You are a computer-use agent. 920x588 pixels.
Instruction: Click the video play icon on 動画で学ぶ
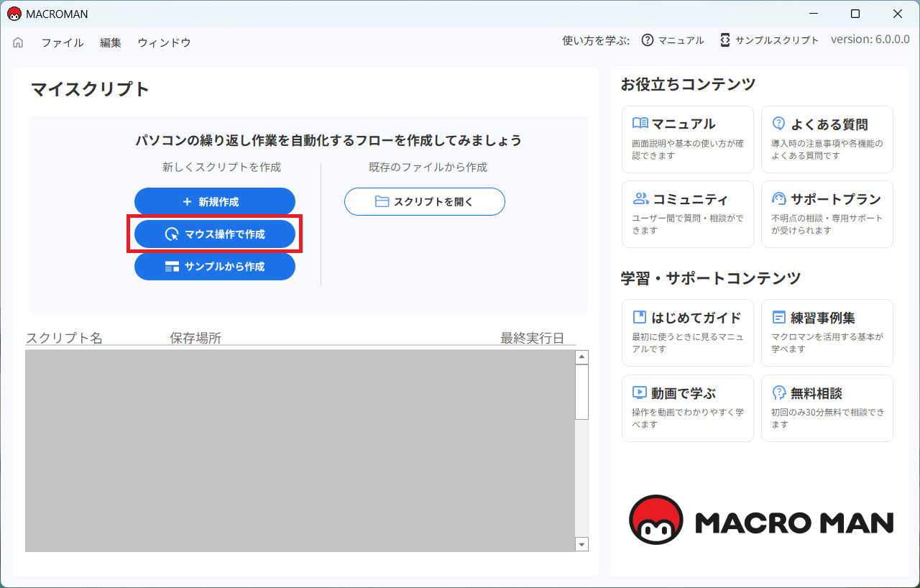coord(640,392)
